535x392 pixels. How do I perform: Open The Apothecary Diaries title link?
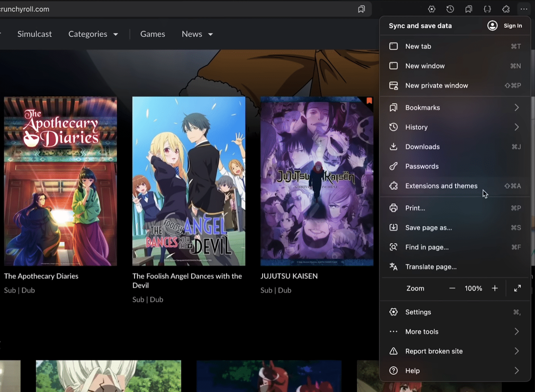(41, 276)
